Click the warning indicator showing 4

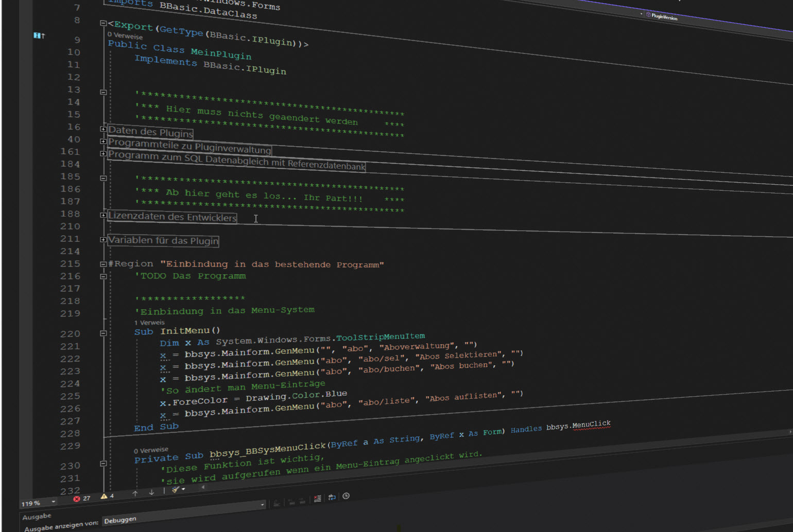coord(107,496)
